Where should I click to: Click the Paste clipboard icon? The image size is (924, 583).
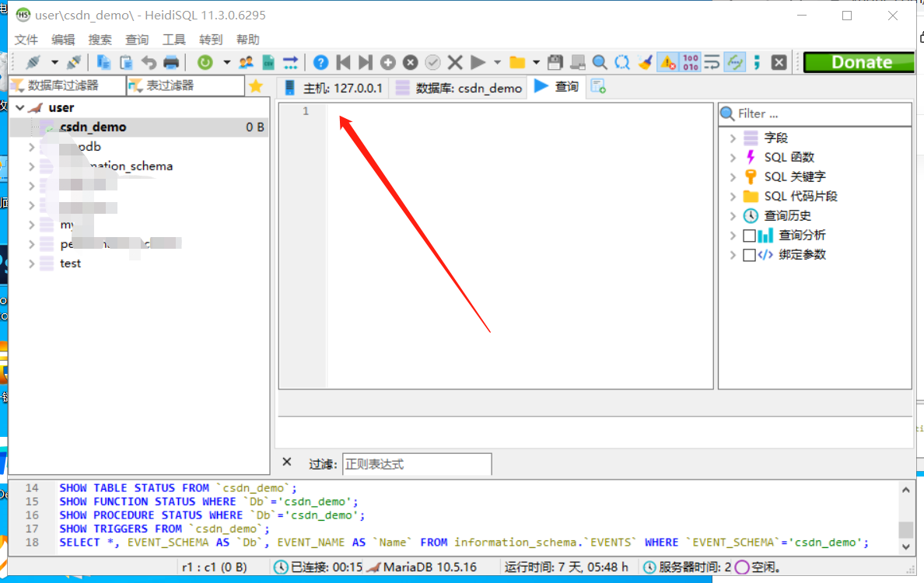[x=126, y=62]
